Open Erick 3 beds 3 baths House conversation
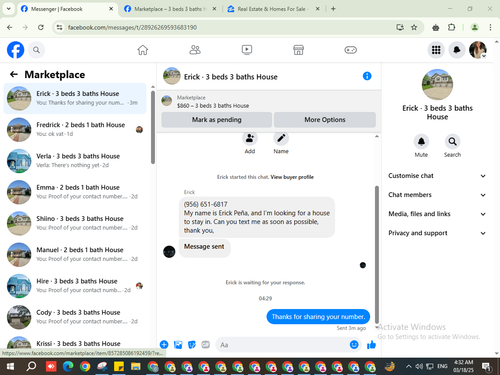Image resolution: width=500 pixels, height=375 pixels. (75, 98)
